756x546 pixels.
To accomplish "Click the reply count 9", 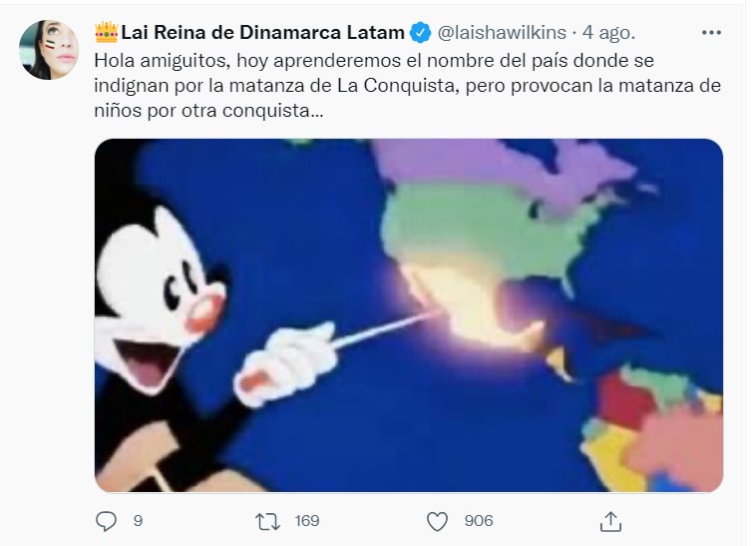I will click(138, 521).
